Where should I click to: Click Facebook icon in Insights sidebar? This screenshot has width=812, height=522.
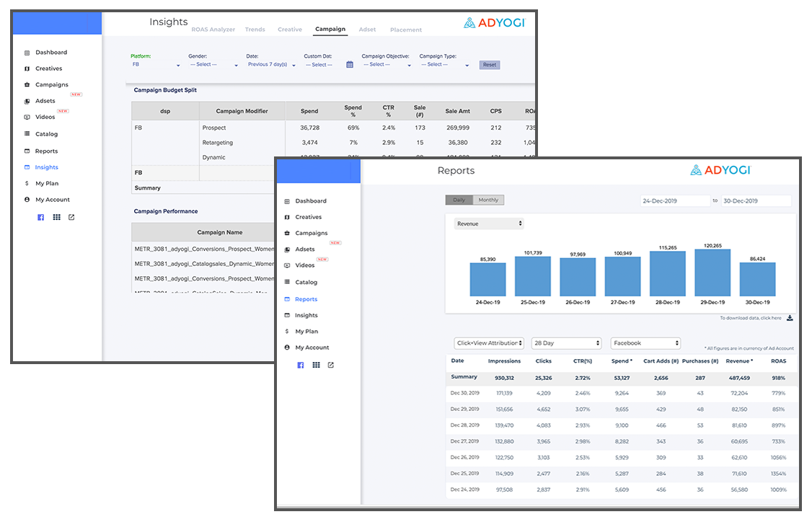click(41, 217)
